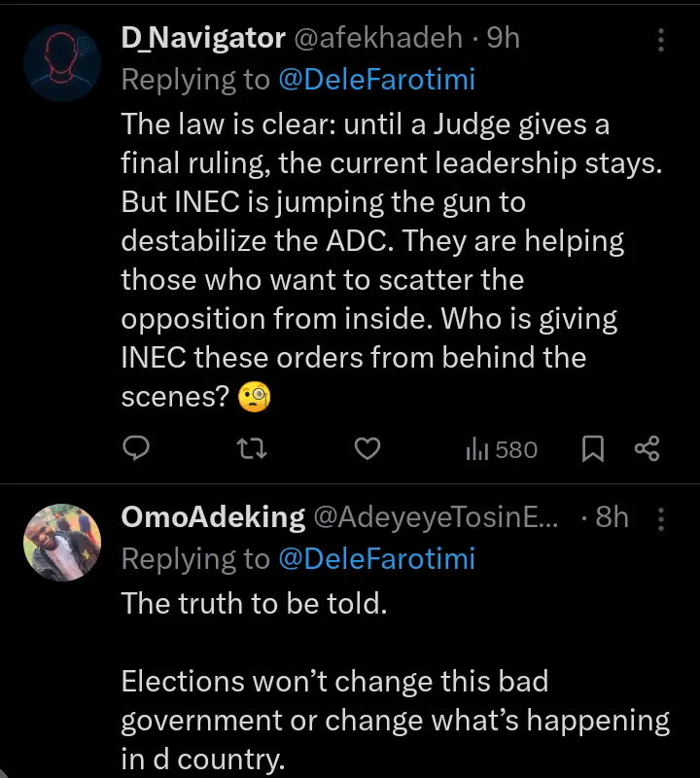Open D_Navigator's profile avatar
The height and width of the screenshot is (778, 700).
coord(61,60)
